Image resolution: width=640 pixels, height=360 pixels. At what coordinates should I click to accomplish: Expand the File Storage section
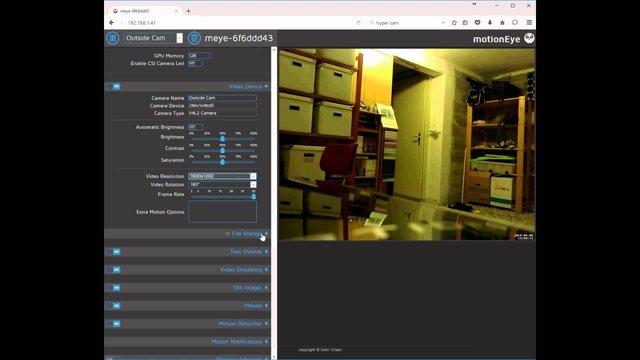266,234
